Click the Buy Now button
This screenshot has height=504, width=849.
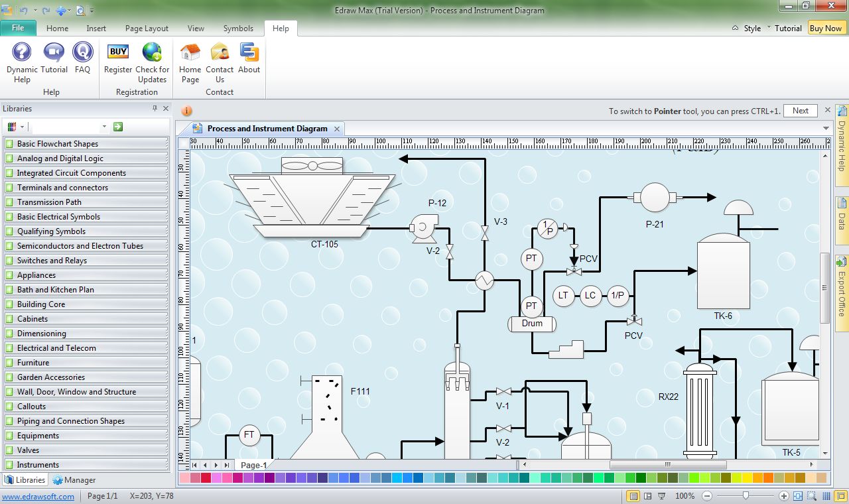[826, 29]
